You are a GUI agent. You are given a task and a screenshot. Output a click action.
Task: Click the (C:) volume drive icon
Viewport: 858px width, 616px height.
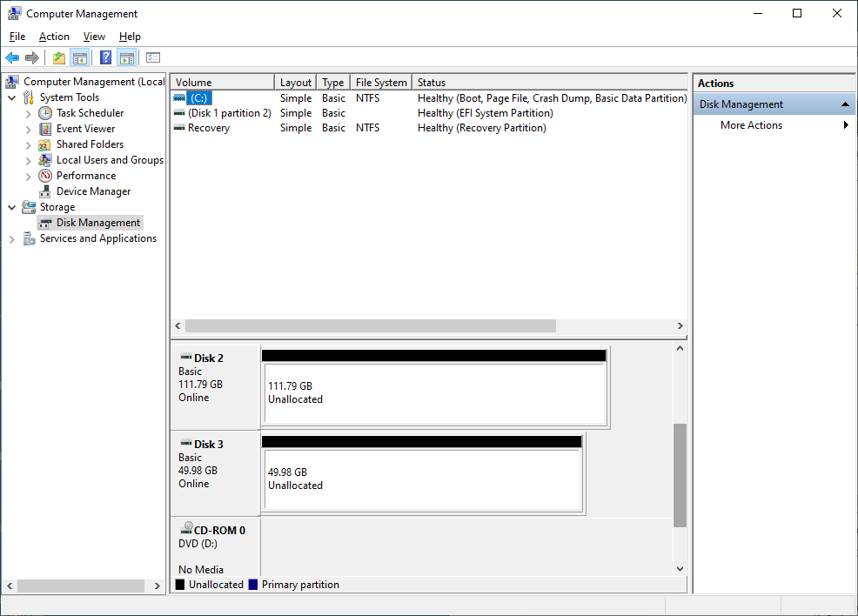coord(179,98)
